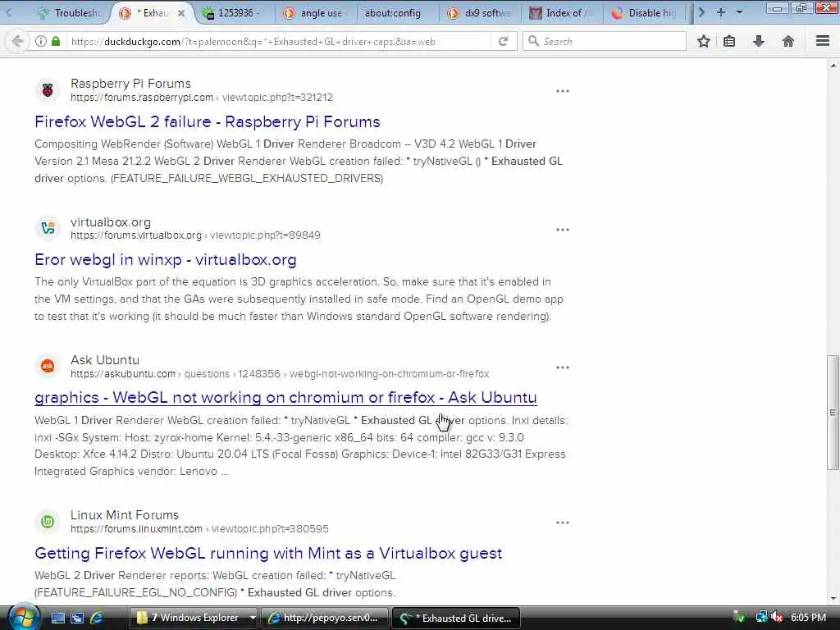The height and width of the screenshot is (630, 840).
Task: Open the downloads arrow icon
Action: click(x=759, y=41)
